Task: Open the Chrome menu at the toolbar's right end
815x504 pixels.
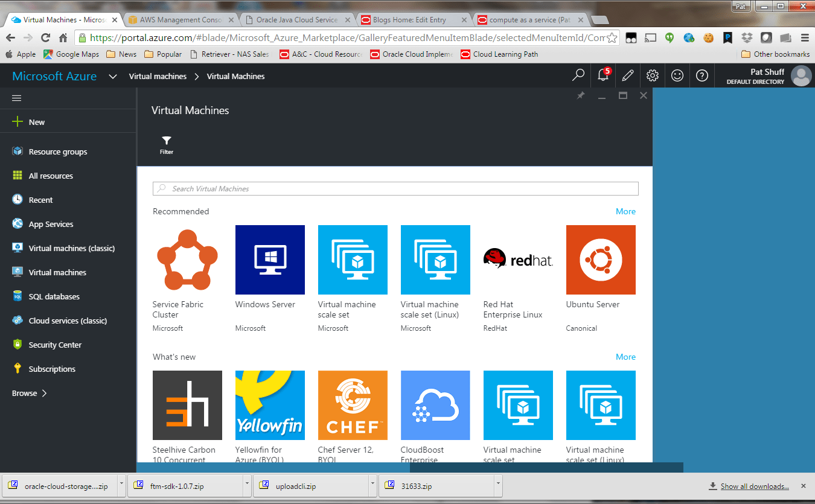Action: (x=804, y=38)
